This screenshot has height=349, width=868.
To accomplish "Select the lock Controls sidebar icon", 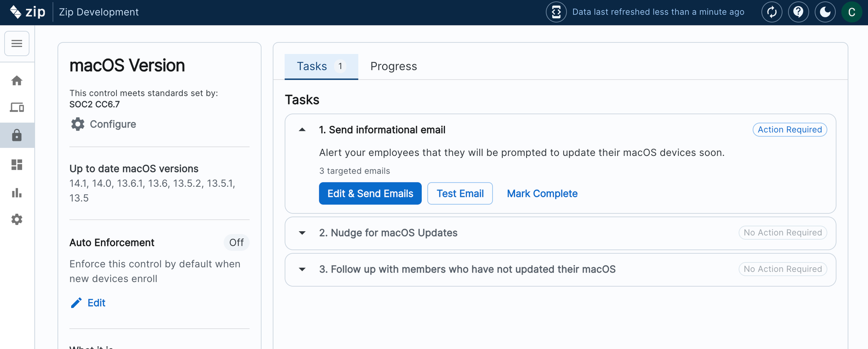I will pyautogui.click(x=17, y=136).
